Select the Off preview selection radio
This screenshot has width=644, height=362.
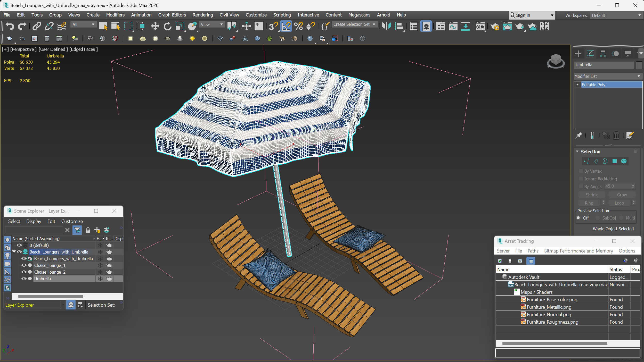[578, 218]
